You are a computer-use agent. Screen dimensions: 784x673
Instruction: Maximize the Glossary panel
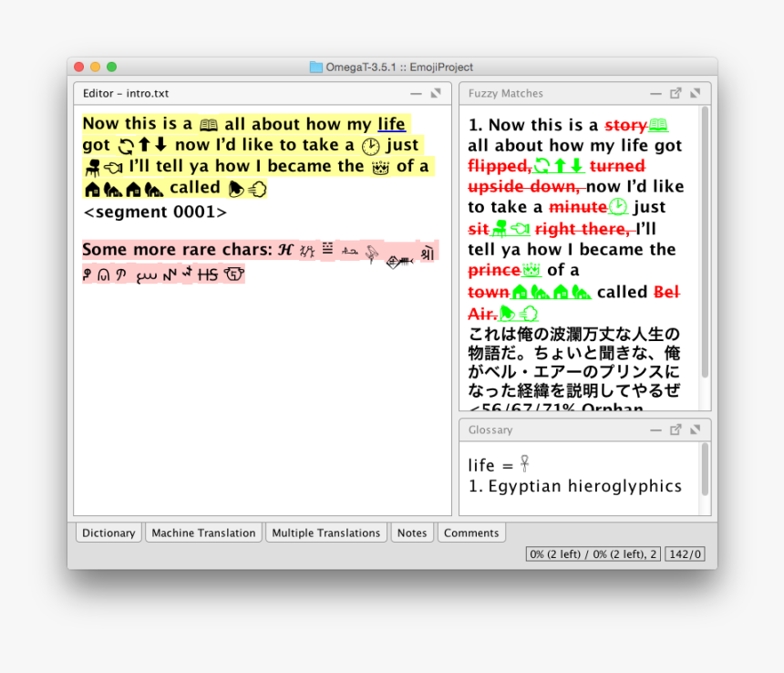pos(695,429)
